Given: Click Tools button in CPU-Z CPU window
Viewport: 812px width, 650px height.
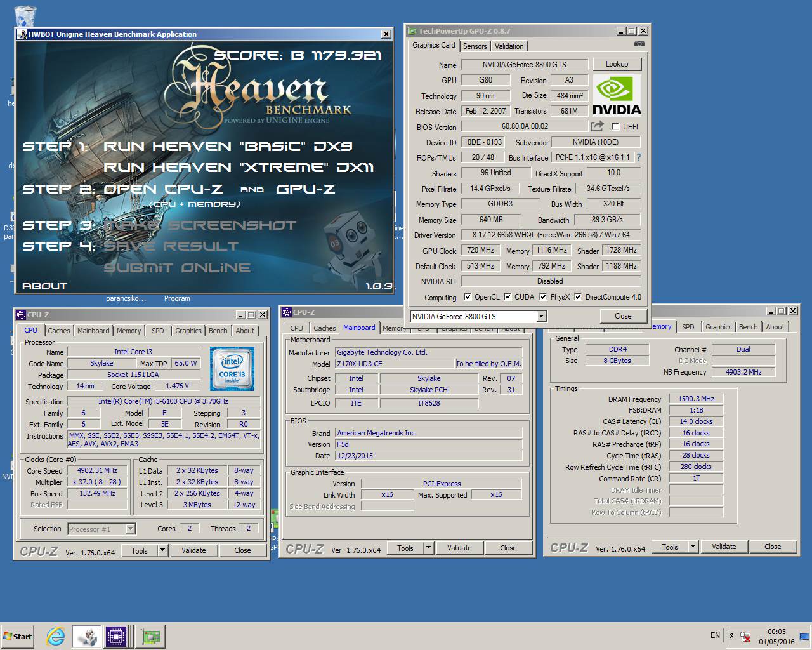Looking at the screenshot, I should click(140, 550).
